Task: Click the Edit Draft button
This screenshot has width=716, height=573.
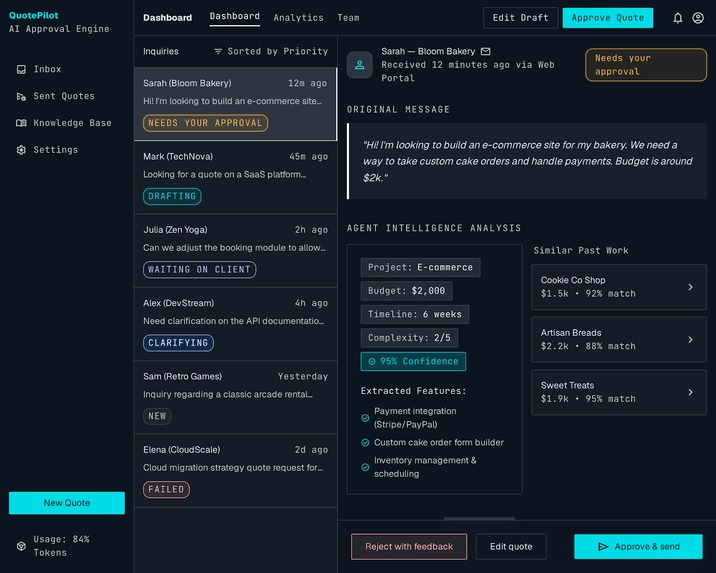Action: point(521,18)
